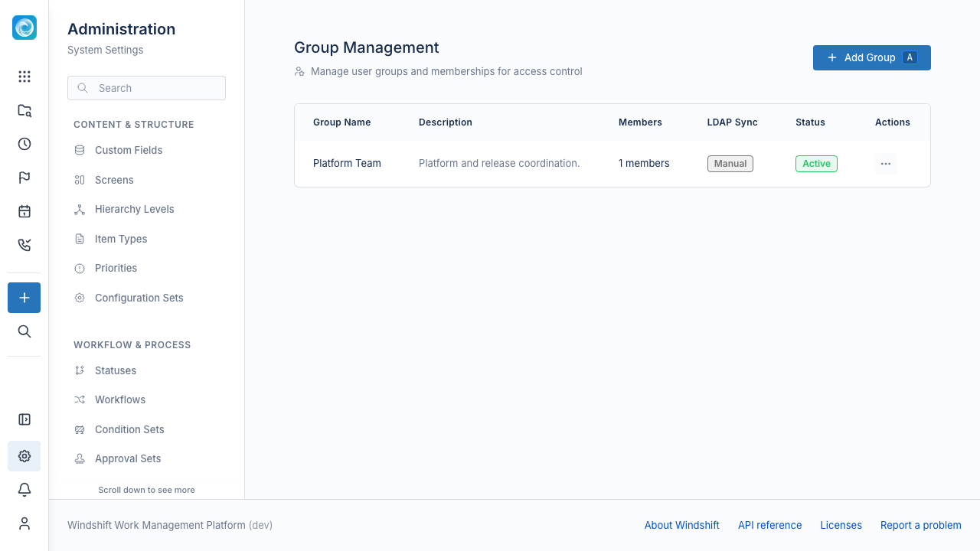
Task: Open the Licenses link
Action: 841,525
